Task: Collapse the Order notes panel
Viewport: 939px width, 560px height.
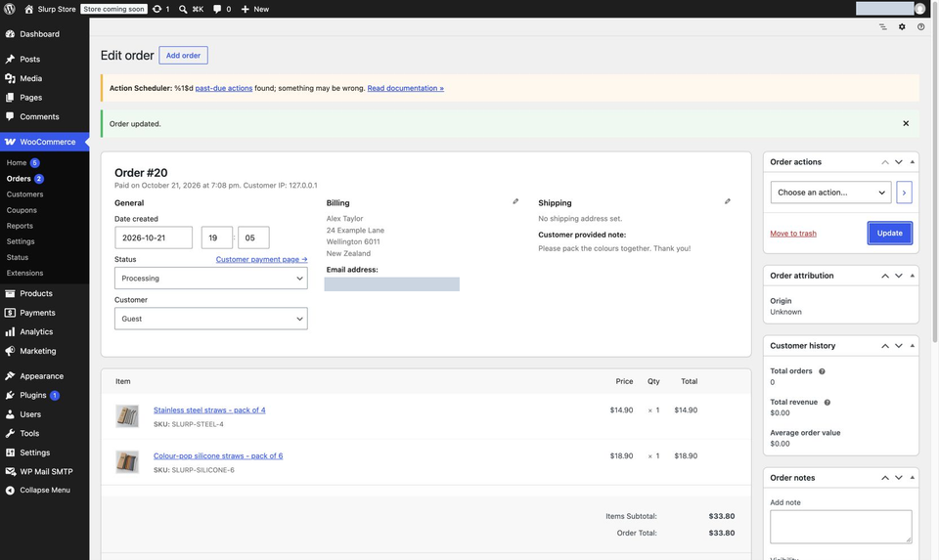Action: [x=912, y=478]
